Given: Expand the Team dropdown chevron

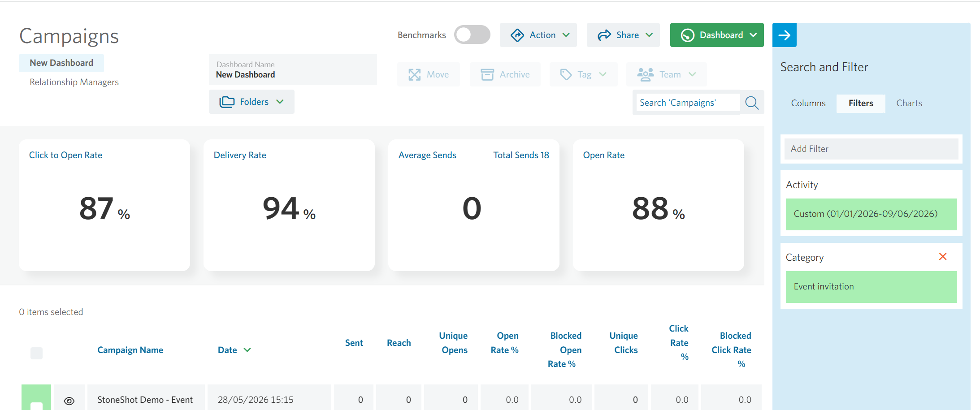Looking at the screenshot, I should click(x=692, y=74).
